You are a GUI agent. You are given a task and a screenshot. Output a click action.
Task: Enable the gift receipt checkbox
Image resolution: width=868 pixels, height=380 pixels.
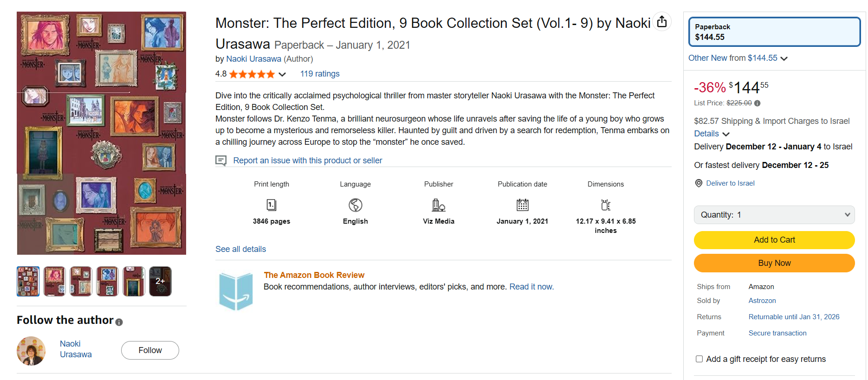coord(699,359)
